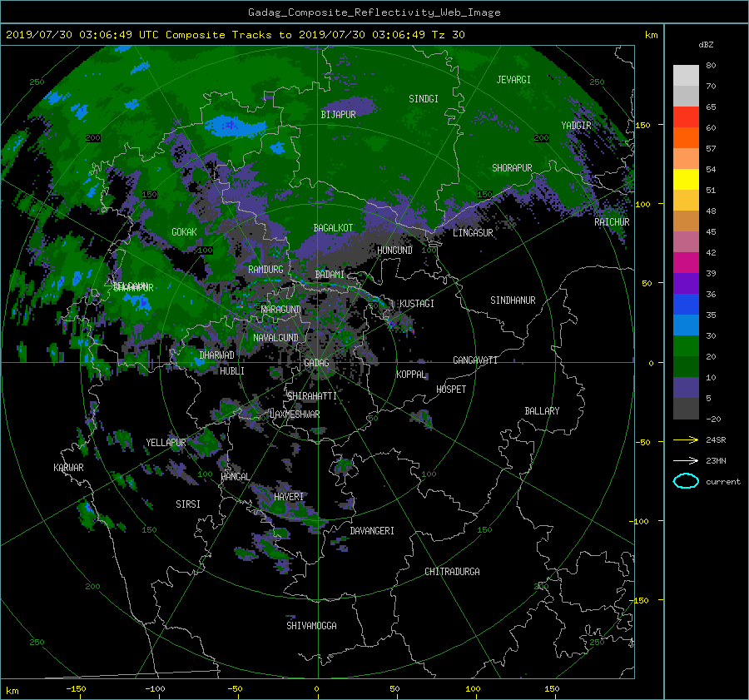The width and height of the screenshot is (749, 700).
Task: Click the NAVALGUND city label
Action: tap(275, 338)
